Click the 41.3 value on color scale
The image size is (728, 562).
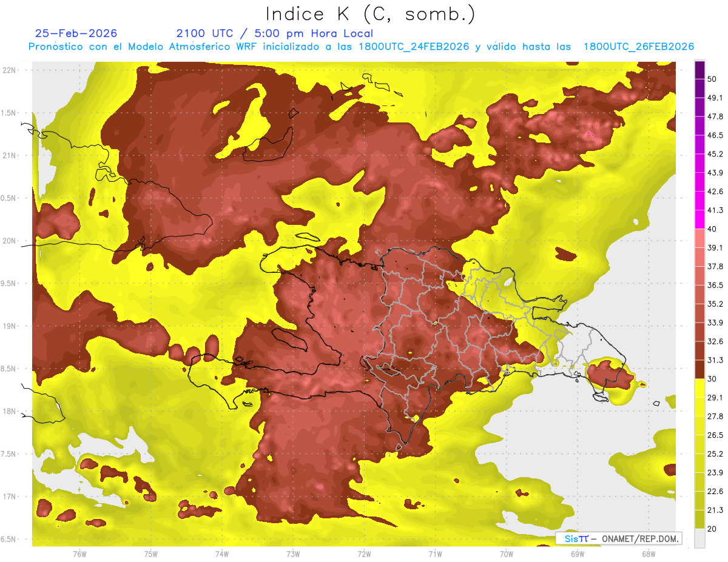[715, 210]
